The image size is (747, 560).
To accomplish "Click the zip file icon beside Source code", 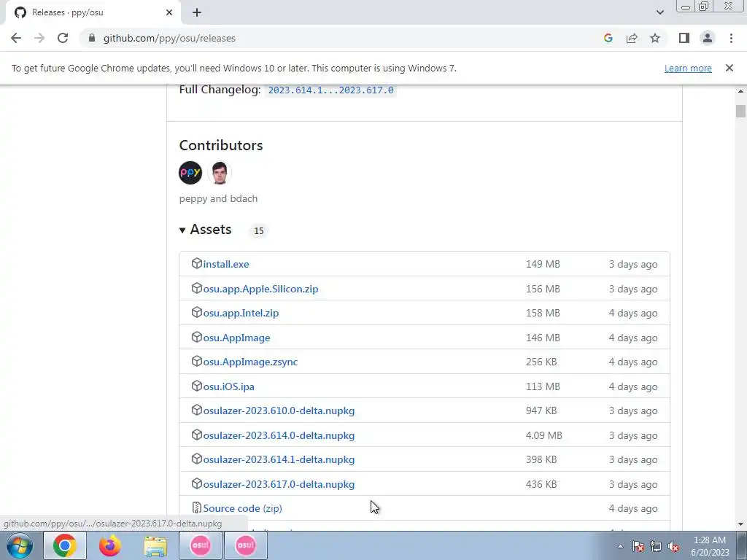I will 197,507.
